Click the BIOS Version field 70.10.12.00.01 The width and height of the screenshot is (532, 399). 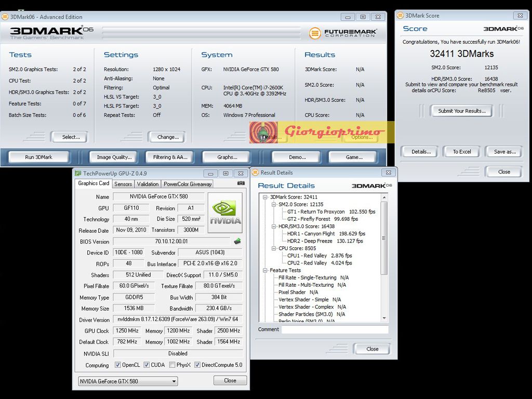point(171,241)
